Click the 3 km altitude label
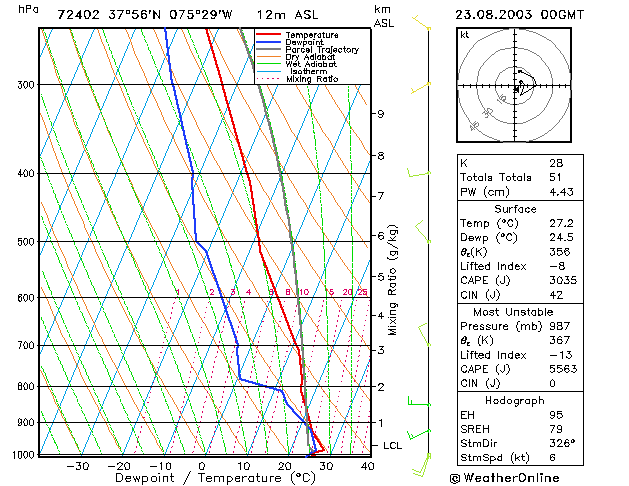Image resolution: width=629 pixels, height=486 pixels. click(380, 350)
